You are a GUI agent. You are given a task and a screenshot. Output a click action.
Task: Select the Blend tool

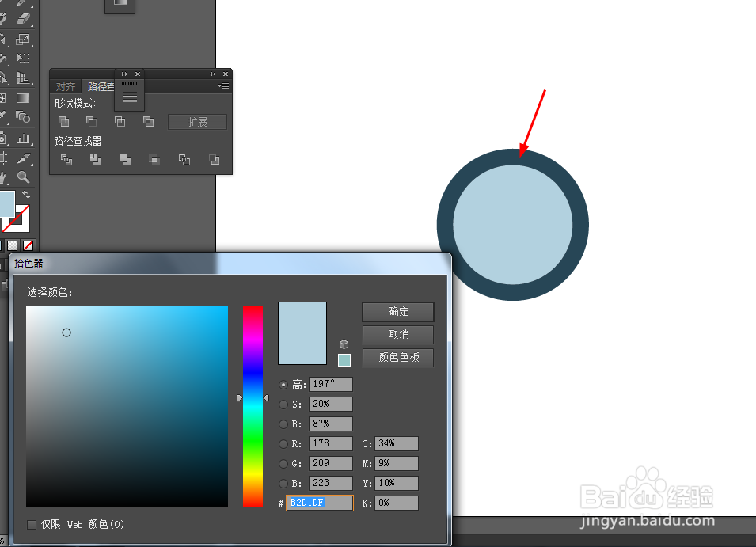point(23,117)
